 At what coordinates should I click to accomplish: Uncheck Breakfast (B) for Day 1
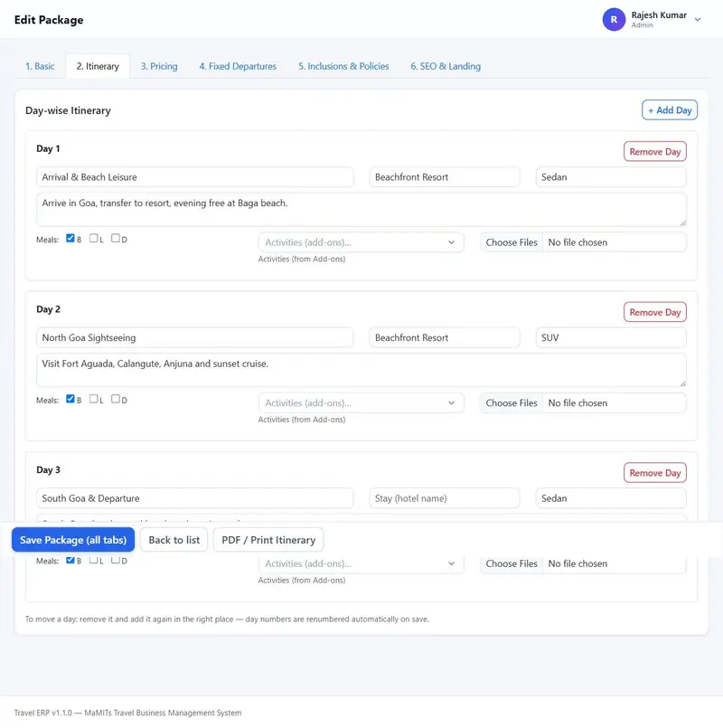[70, 238]
